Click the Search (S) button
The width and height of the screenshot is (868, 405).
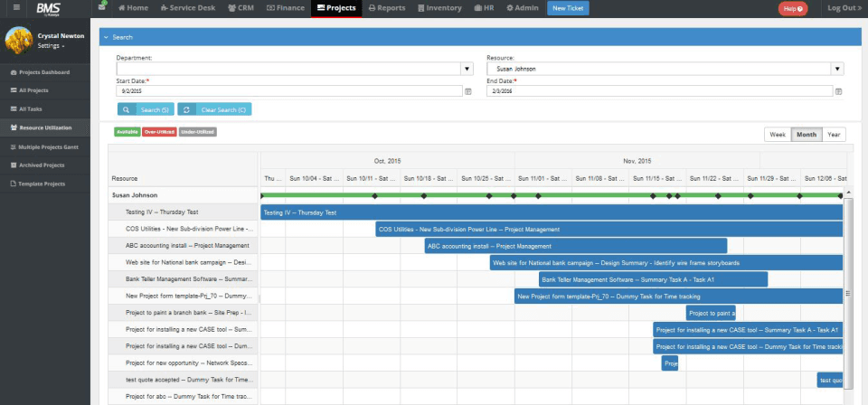pos(146,109)
